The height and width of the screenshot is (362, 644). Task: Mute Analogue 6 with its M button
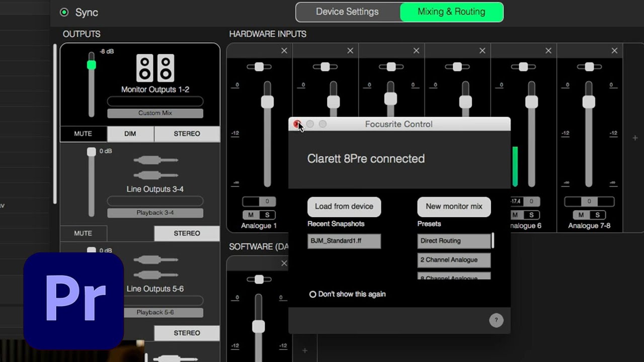tap(515, 215)
